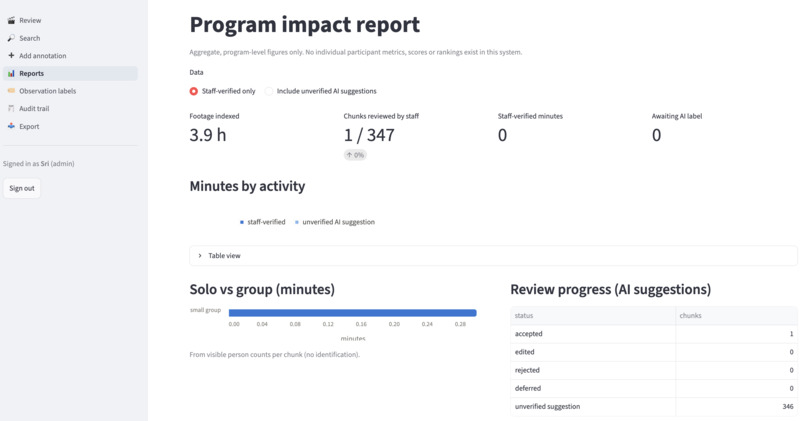Click the small group bar in chart
This screenshot has height=421, width=806.
point(353,313)
